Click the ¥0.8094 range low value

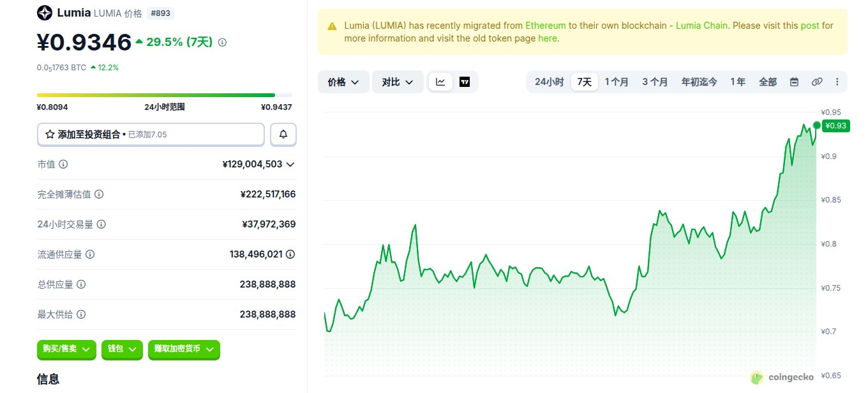tap(52, 107)
